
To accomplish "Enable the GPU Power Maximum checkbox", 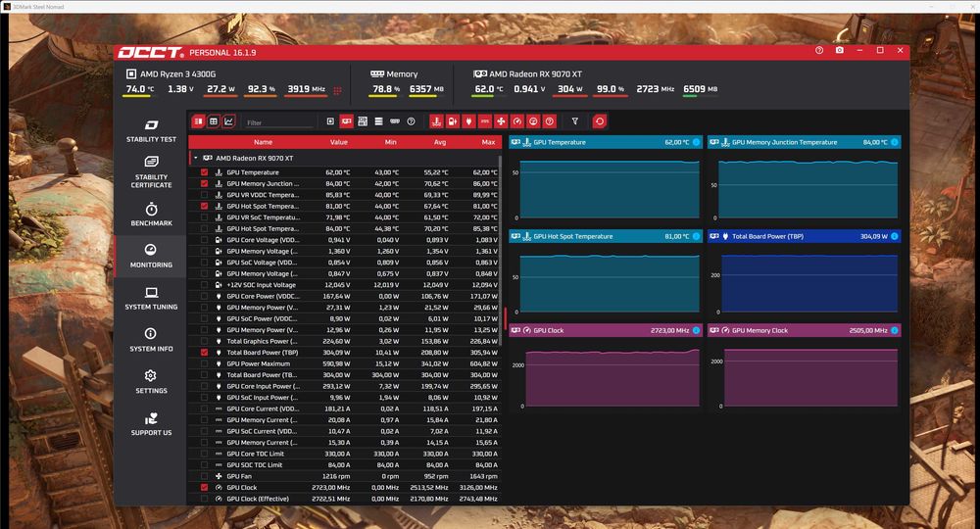I will (x=205, y=363).
